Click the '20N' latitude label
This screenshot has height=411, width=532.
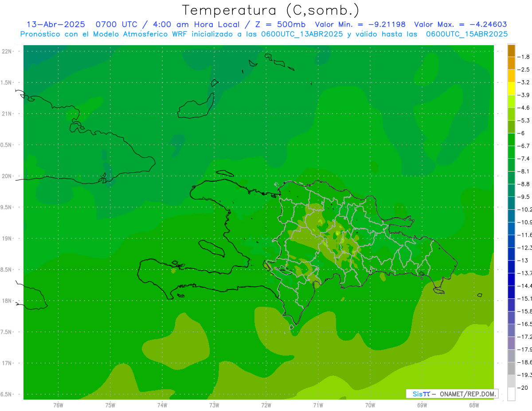tap(7, 176)
